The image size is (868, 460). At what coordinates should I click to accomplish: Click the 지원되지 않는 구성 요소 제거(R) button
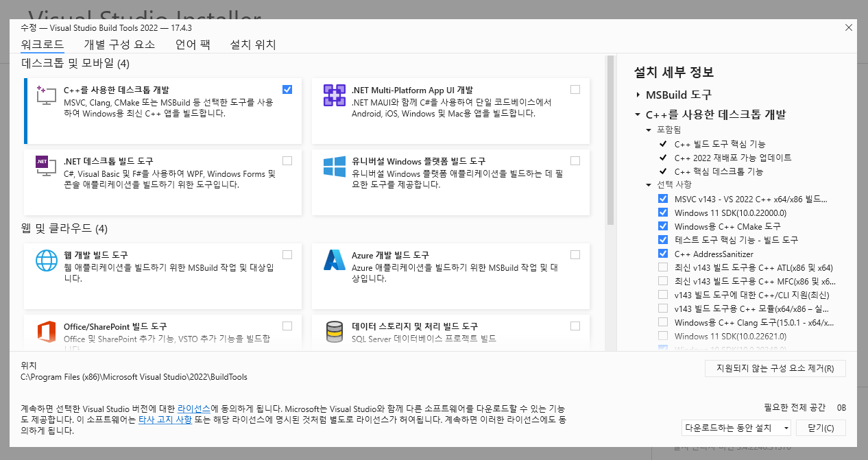click(x=775, y=368)
